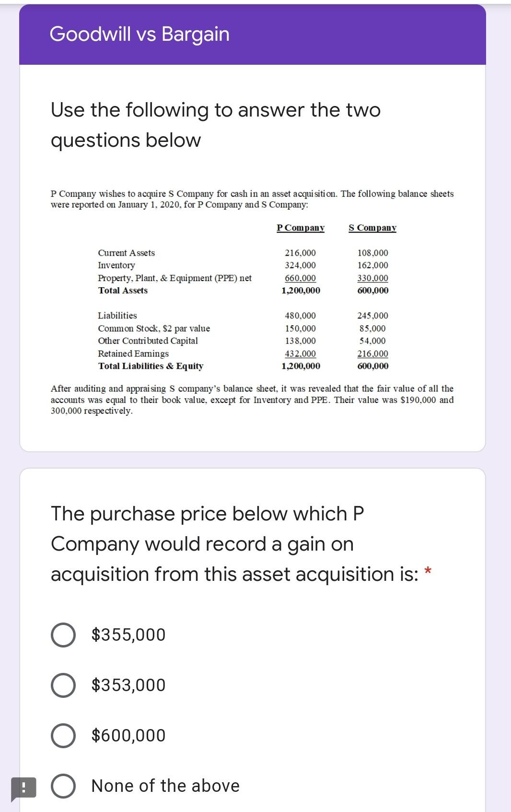Select the $355,000 answer option
The image size is (511, 812).
(64, 634)
